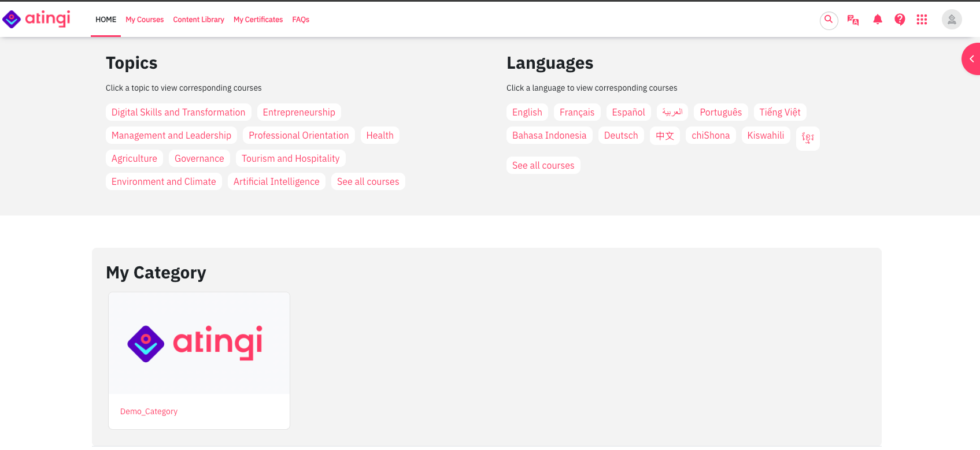This screenshot has width=980, height=450.
Task: Choose Arabic language courses
Action: click(672, 112)
